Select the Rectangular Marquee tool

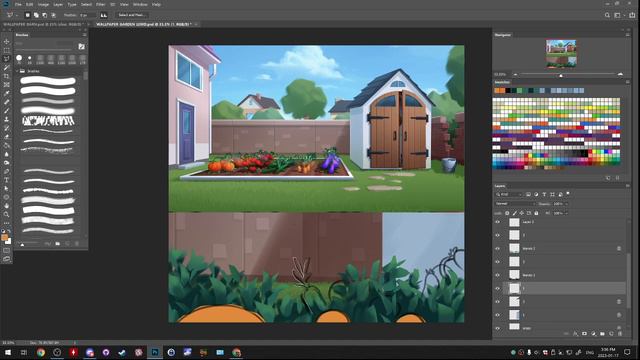pyautogui.click(x=7, y=50)
